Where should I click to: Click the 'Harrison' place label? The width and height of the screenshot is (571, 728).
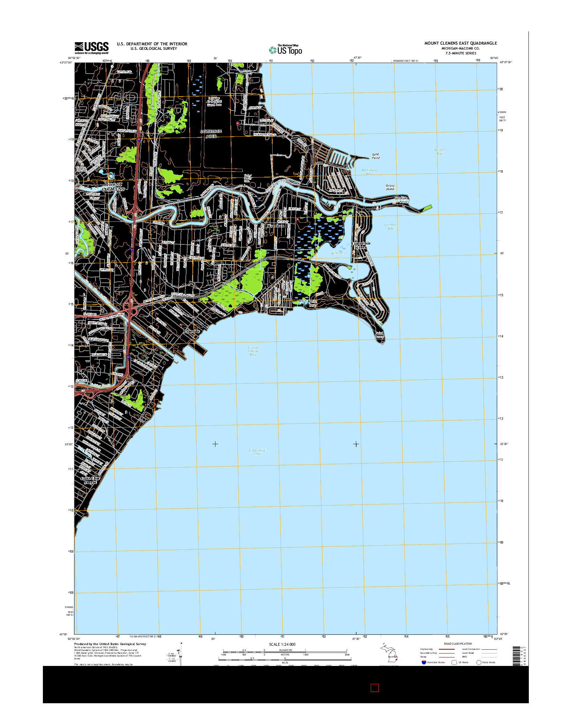(x=275, y=226)
